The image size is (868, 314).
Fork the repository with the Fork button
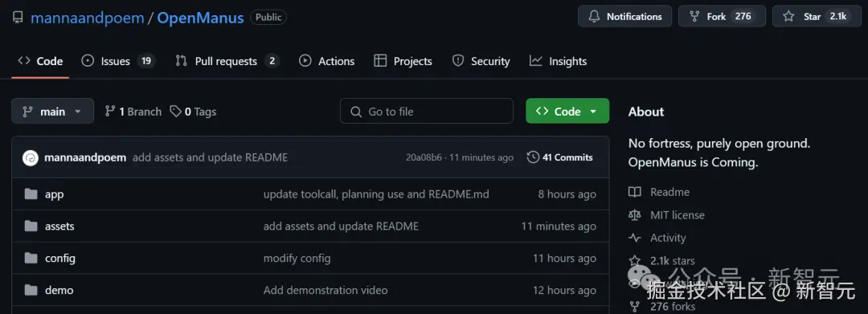click(722, 16)
